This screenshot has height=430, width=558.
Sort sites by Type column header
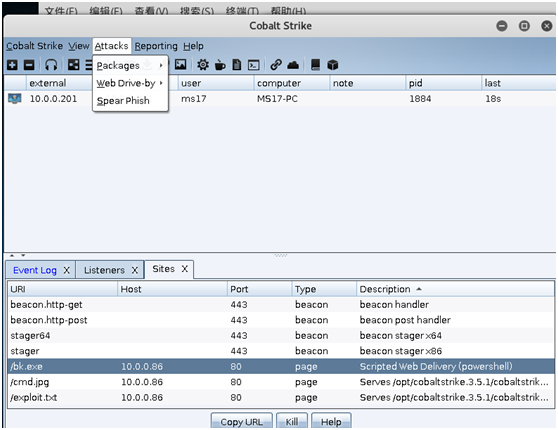[324, 289]
